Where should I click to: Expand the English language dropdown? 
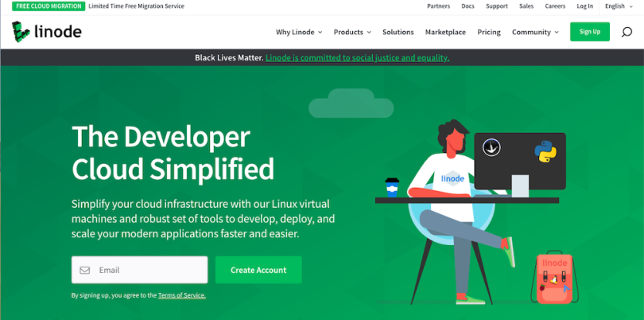[619, 6]
